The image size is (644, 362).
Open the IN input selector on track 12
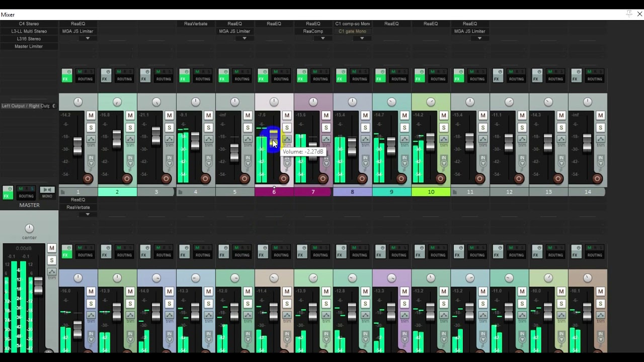522,160
